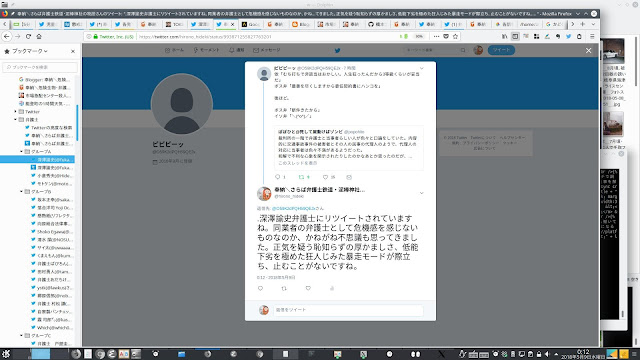This screenshot has width=640, height=360.
Task: Click the @mention link after 返信先
Action: click(x=293, y=209)
